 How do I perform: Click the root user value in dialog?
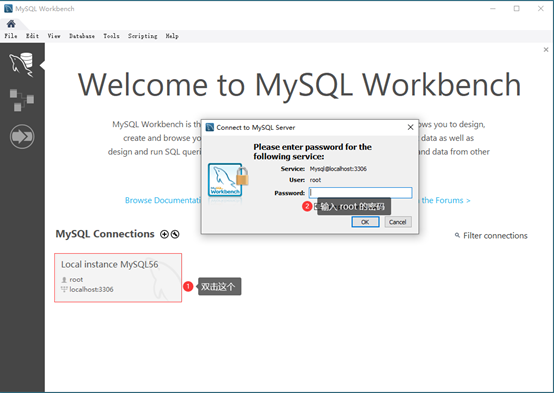click(x=315, y=180)
